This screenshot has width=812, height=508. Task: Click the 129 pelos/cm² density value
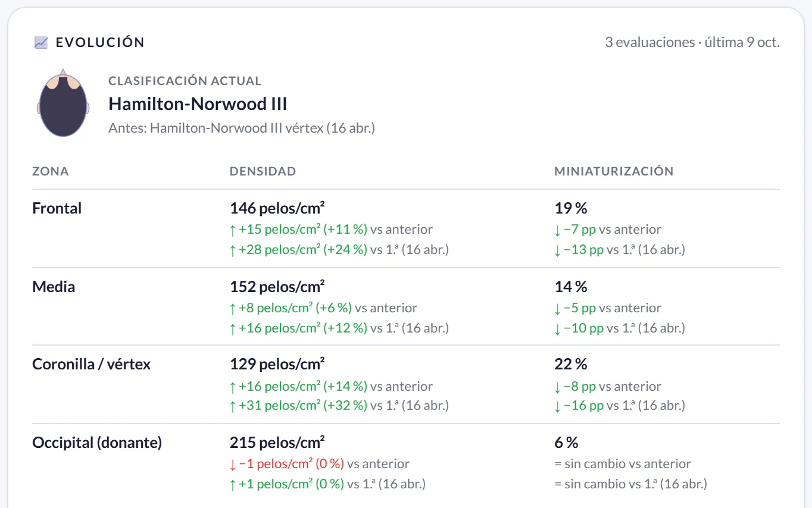point(277,364)
